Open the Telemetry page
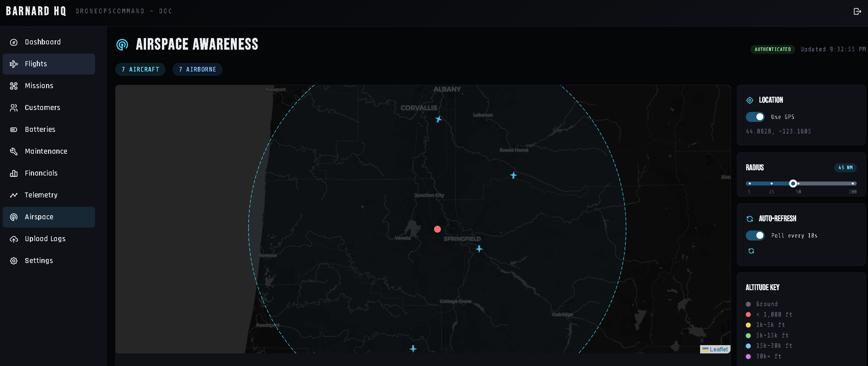868x366 pixels. coord(49,195)
